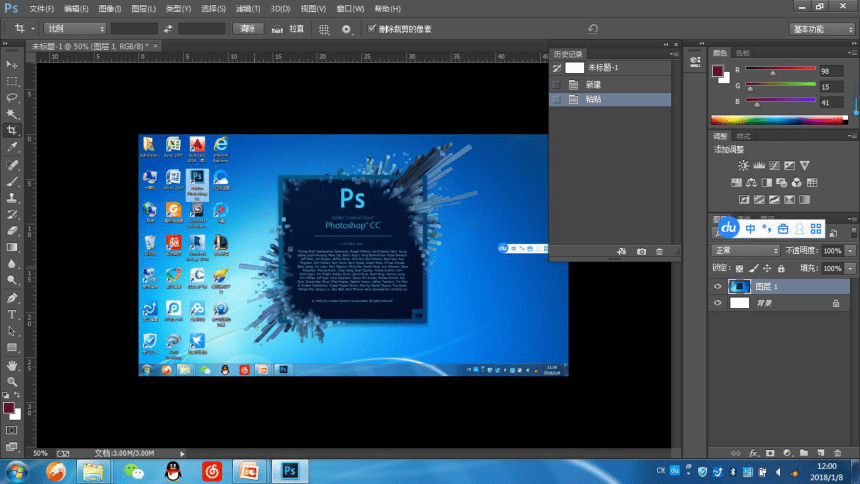Hide the 图层 1 layer visibility eye
Screen dimensions: 860x484
coord(717,286)
